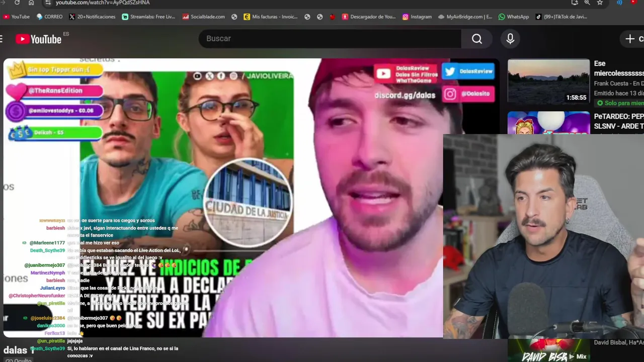644x362 pixels.
Task: Go to the browser home page icon
Action: coord(31,3)
